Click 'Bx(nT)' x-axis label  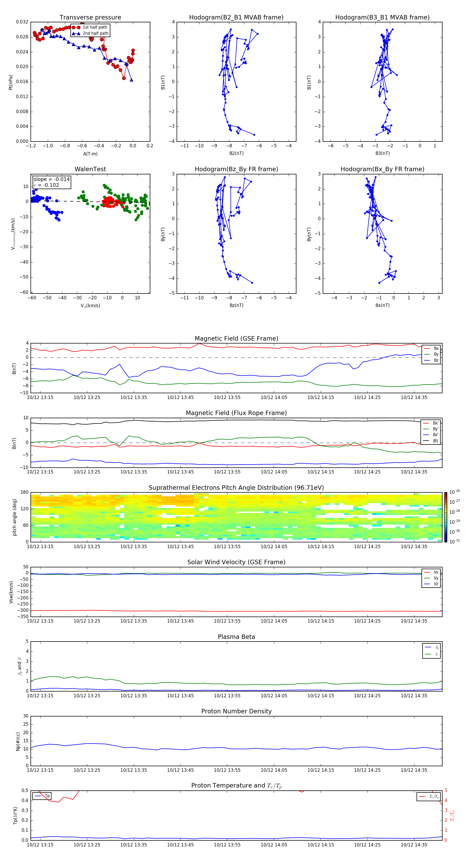[382, 306]
